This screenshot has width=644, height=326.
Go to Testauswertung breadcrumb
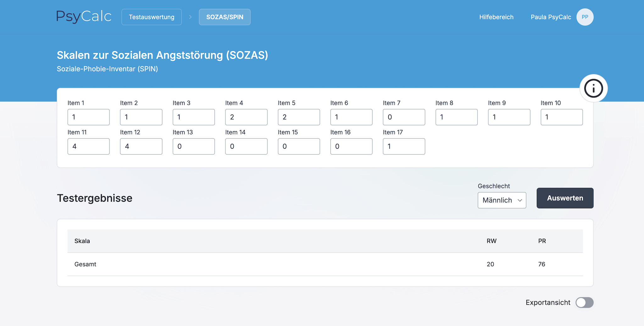[152, 17]
